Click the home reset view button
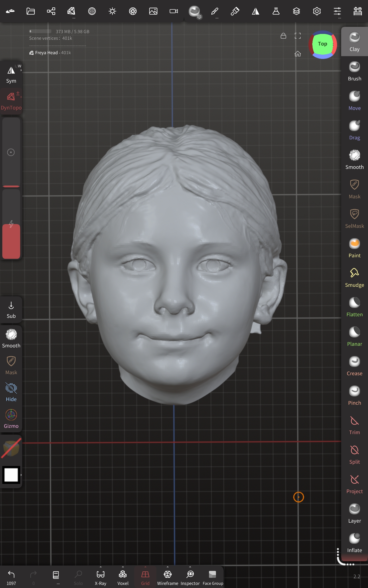Viewport: 368px width, 588px height. tap(298, 54)
